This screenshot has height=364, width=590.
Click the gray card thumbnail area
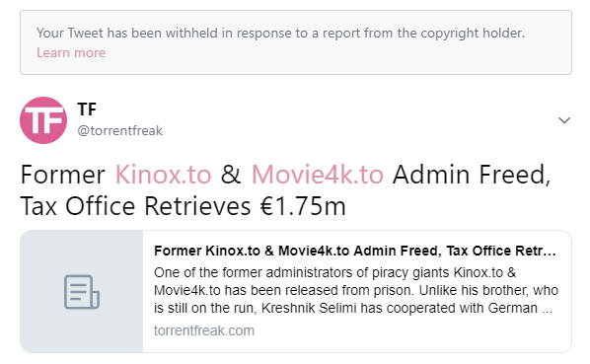82,291
